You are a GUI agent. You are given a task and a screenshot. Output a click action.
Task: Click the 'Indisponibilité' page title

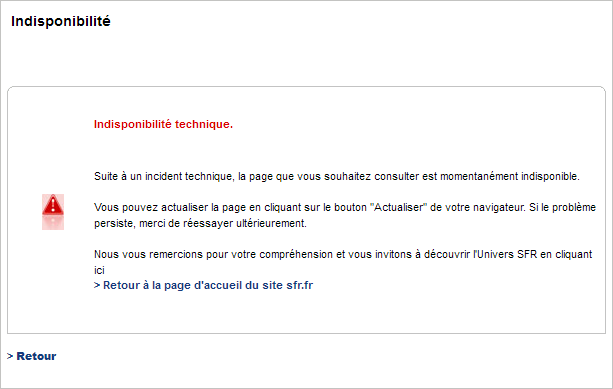[61, 21]
